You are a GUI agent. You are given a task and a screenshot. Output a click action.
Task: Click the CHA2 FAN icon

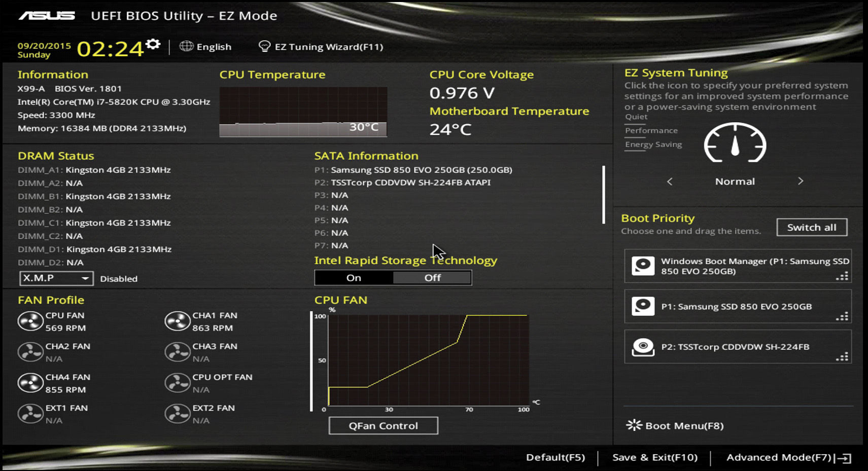30,352
